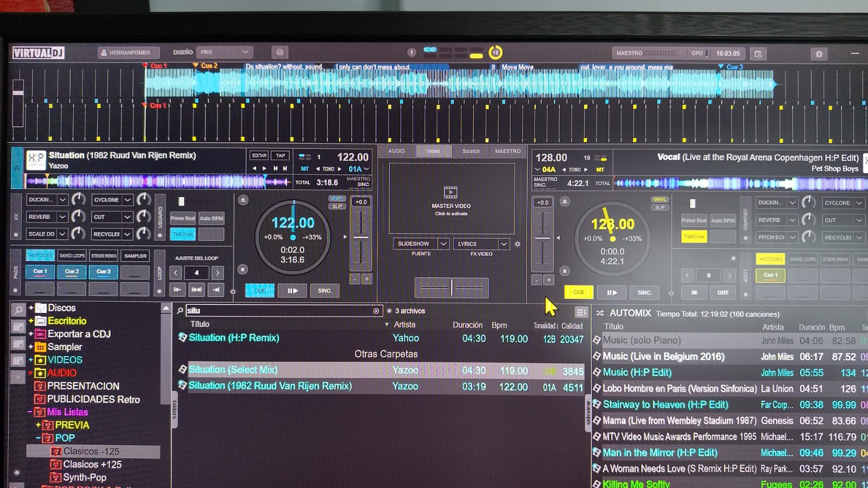Screen dimensions: 868x488
Task: Toggle TalkOver on deck A
Action: pyautogui.click(x=182, y=234)
